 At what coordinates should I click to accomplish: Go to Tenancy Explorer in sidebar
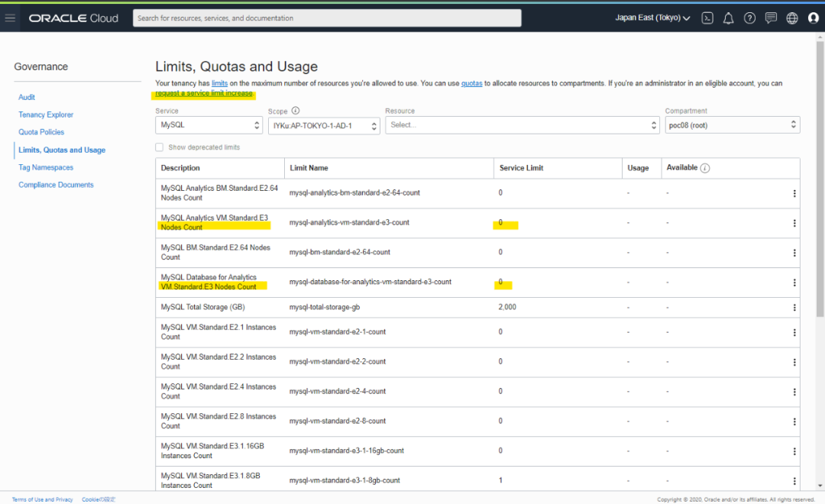(x=46, y=115)
